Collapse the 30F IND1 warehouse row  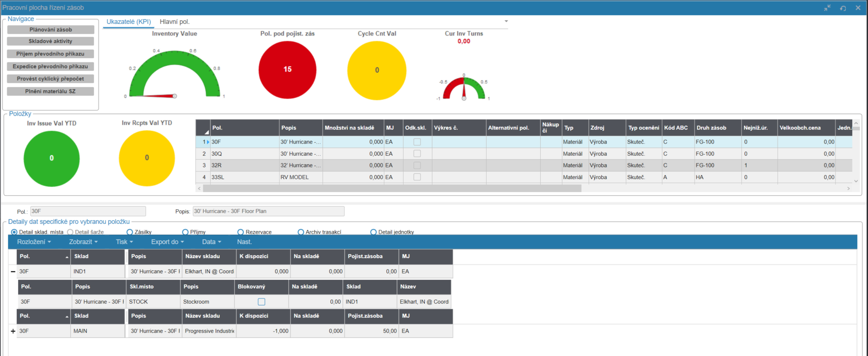click(13, 272)
